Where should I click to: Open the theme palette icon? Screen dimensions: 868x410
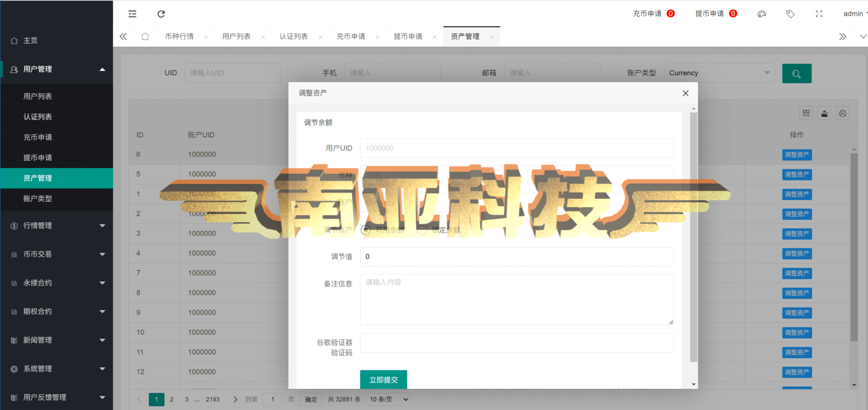762,14
